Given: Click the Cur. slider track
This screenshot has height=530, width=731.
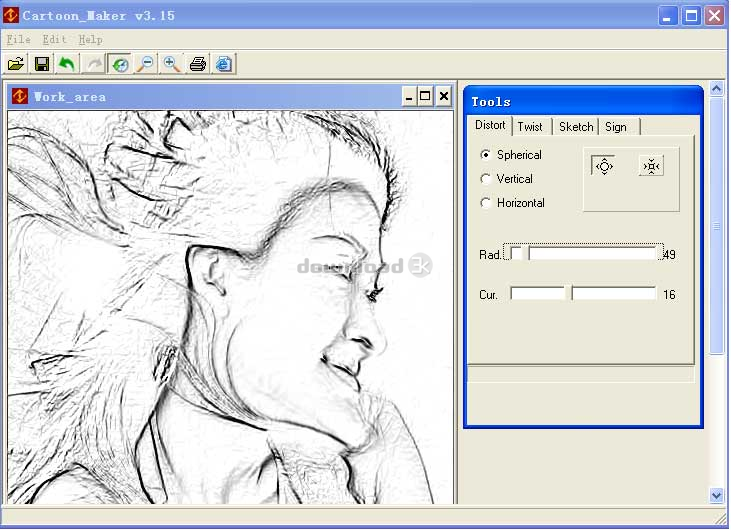Looking at the screenshot, I should coord(583,293).
